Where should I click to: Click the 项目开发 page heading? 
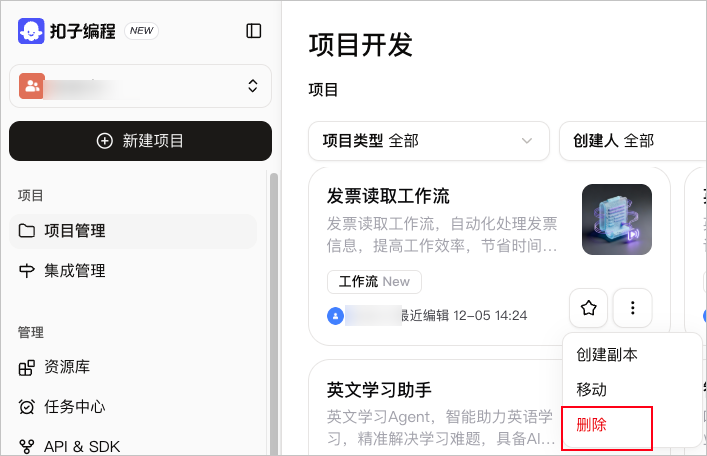[361, 45]
